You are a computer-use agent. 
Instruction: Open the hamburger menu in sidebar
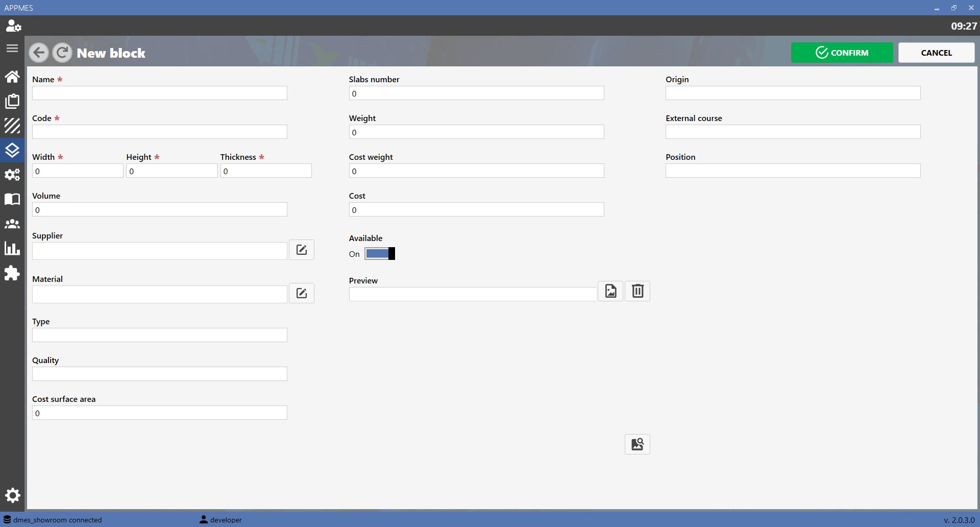pos(12,49)
